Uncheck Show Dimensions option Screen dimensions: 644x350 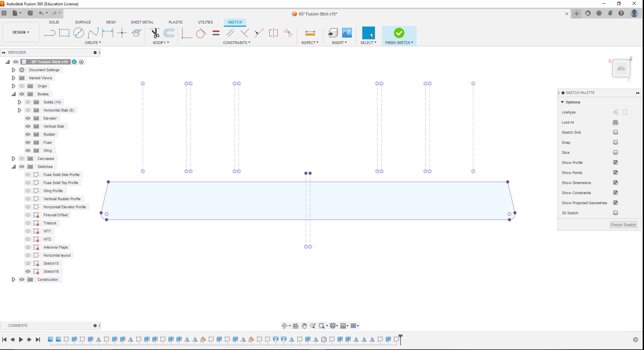(615, 183)
